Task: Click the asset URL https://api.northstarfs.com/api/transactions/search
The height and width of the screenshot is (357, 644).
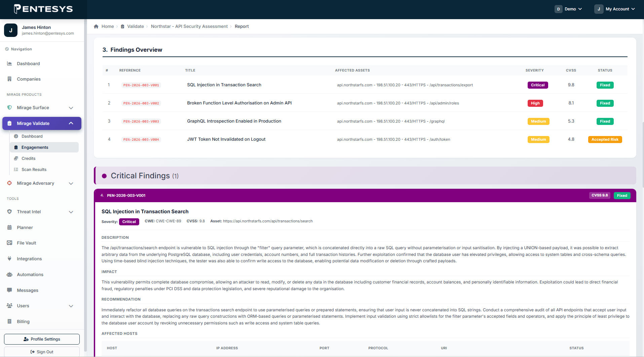Action: tap(268, 221)
